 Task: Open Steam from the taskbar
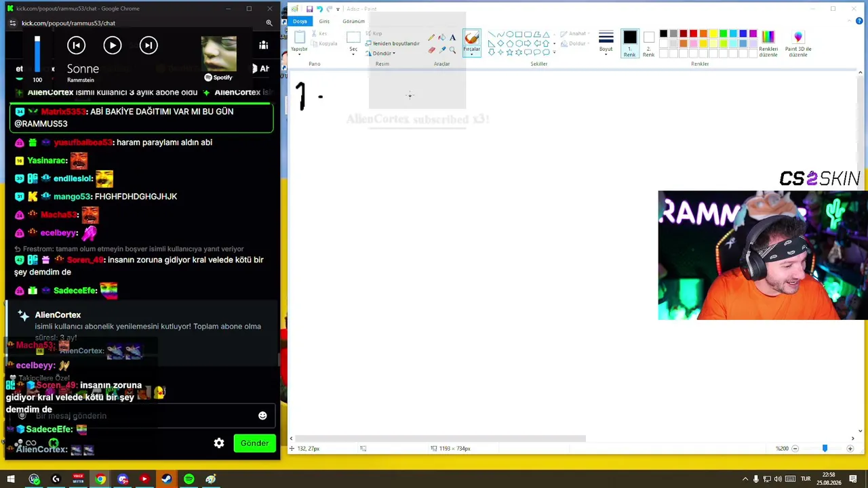pos(166,479)
